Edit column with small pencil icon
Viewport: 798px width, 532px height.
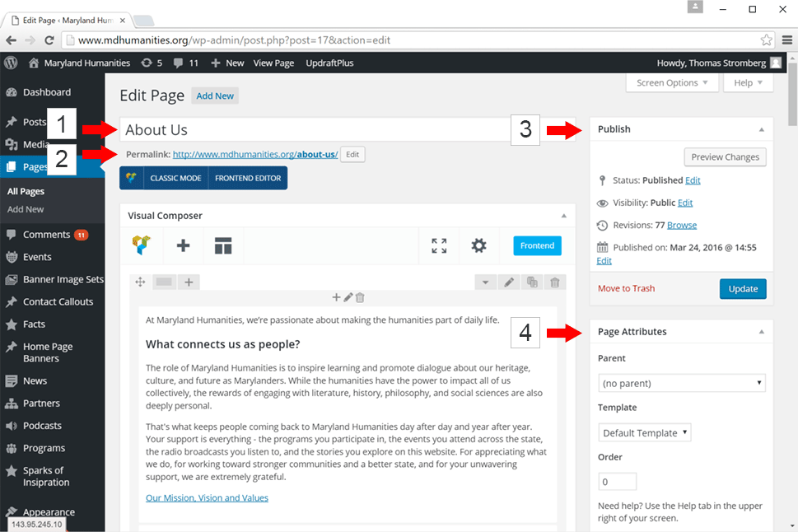pos(348,297)
